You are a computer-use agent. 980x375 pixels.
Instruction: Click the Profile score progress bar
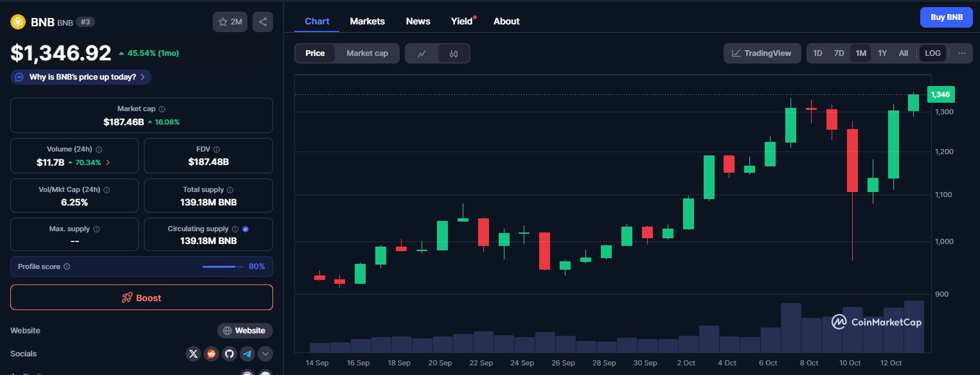[222, 266]
